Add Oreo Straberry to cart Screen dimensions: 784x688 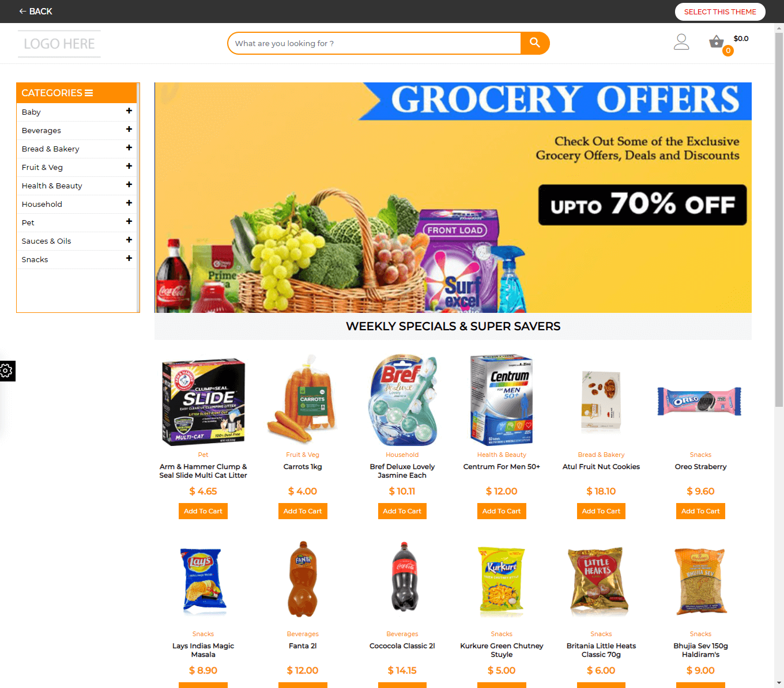[700, 511]
